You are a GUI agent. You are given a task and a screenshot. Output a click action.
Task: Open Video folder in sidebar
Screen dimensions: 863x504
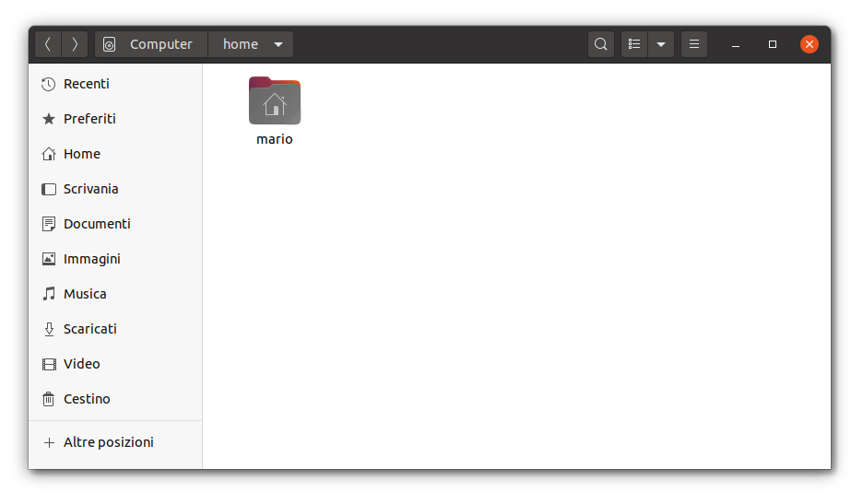click(81, 364)
